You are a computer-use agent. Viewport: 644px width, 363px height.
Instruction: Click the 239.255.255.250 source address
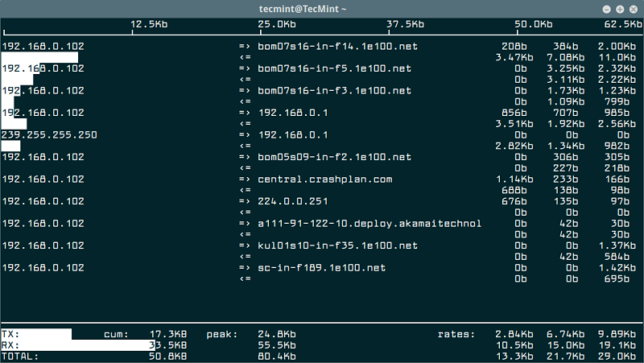[x=49, y=135]
